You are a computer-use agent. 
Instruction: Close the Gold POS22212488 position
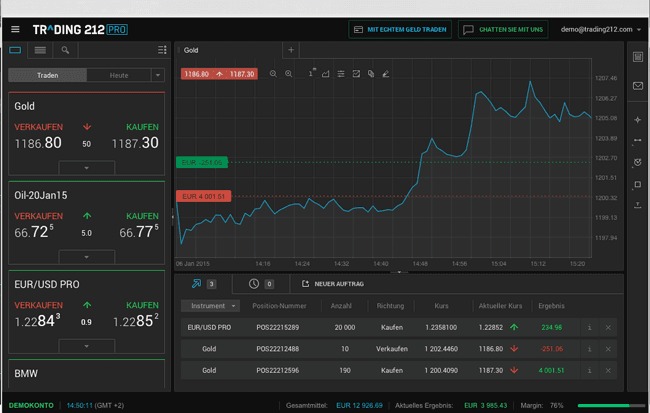pos(608,349)
